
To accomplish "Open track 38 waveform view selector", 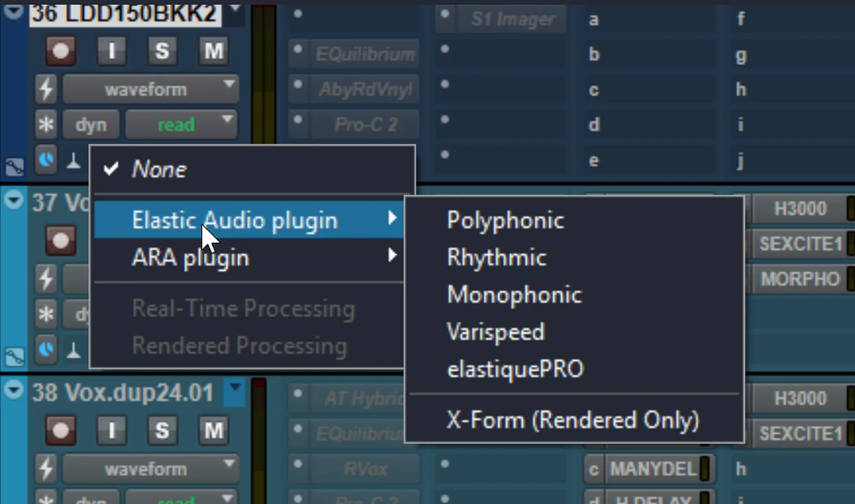I will [151, 469].
